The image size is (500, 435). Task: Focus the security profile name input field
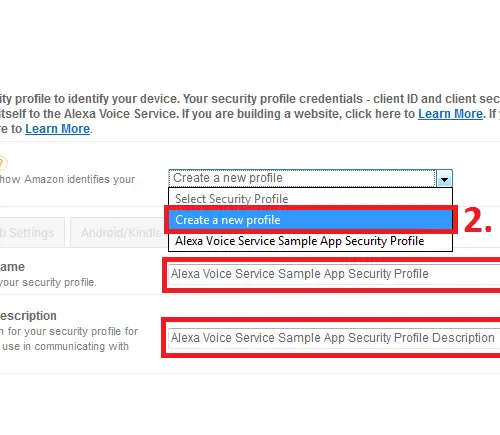pyautogui.click(x=334, y=274)
